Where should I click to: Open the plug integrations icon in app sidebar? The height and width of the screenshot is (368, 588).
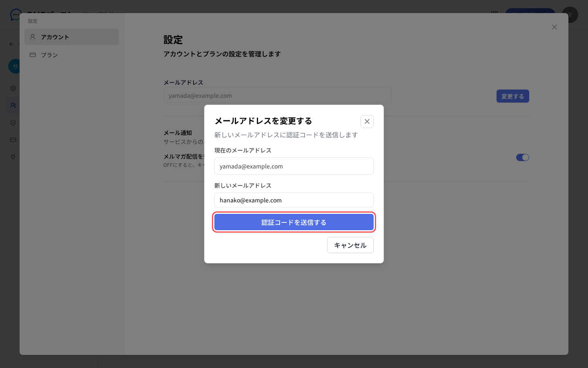click(13, 157)
